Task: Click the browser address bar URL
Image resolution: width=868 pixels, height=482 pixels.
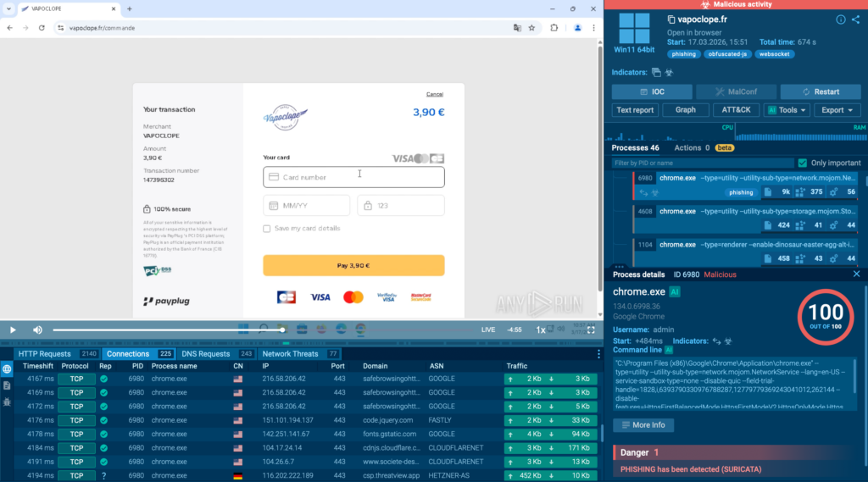Action: tap(102, 28)
